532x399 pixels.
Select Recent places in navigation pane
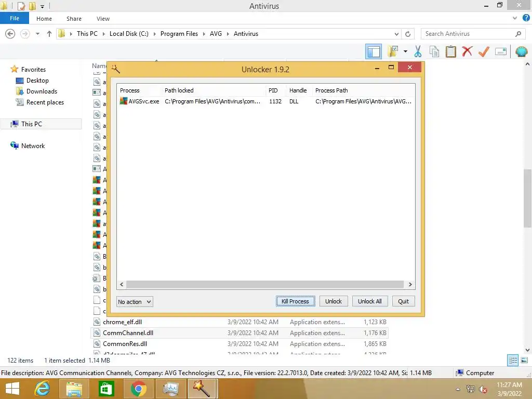pyautogui.click(x=45, y=102)
